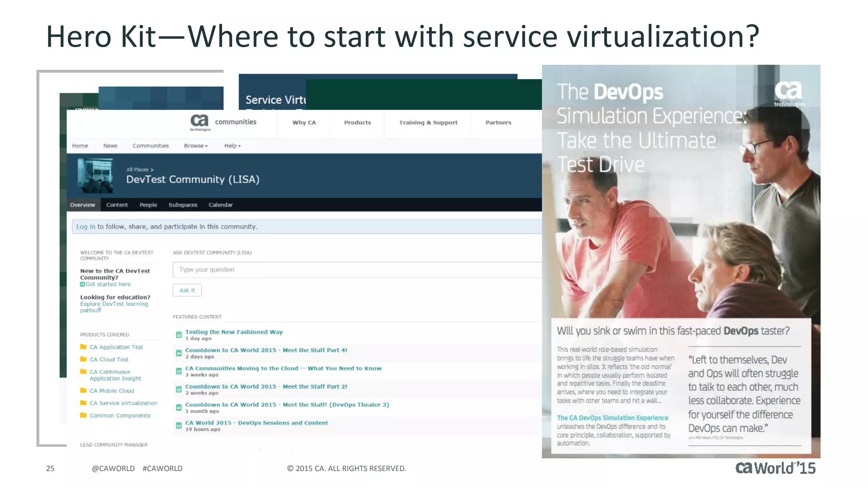Open Get started here link
The height and width of the screenshot is (488, 868).
click(108, 284)
